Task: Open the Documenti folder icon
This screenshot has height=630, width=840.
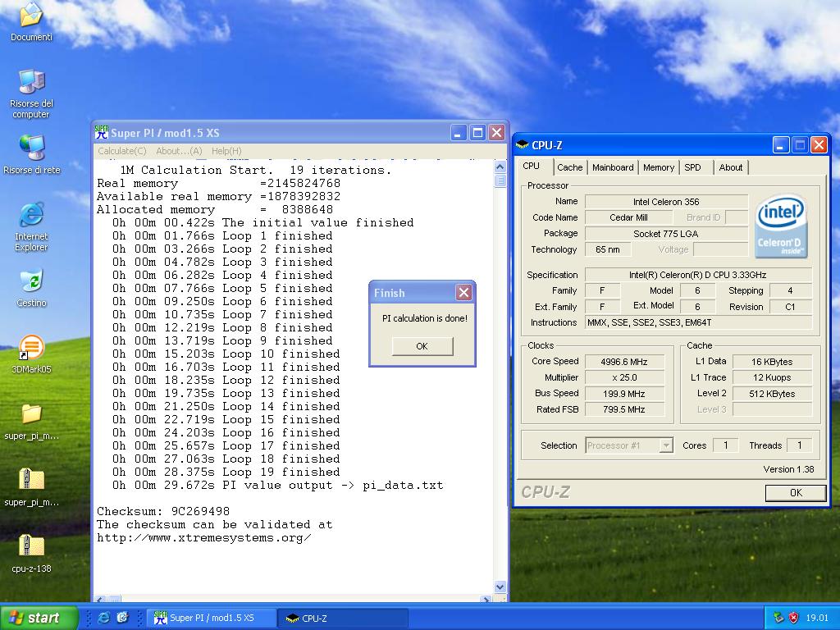Action: (x=31, y=16)
